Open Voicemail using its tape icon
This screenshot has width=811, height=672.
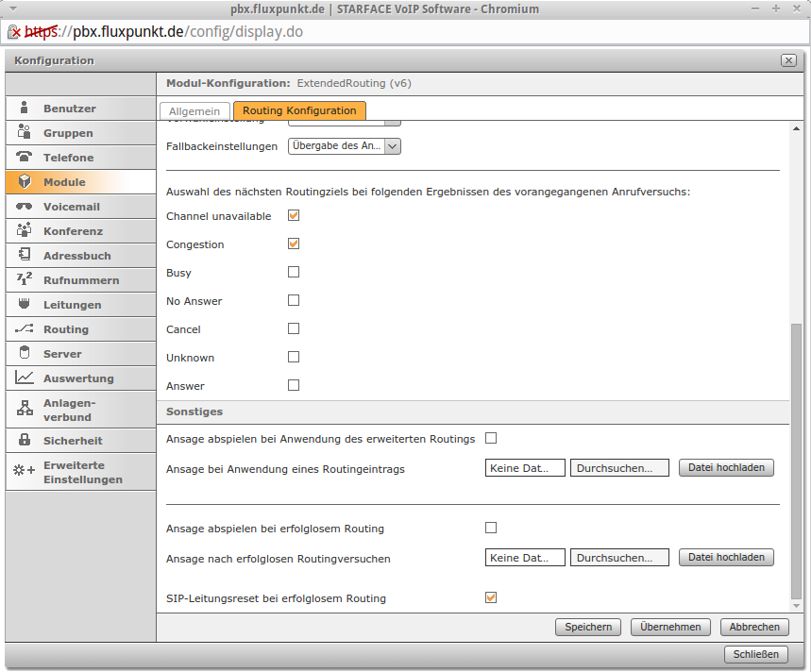(24, 207)
